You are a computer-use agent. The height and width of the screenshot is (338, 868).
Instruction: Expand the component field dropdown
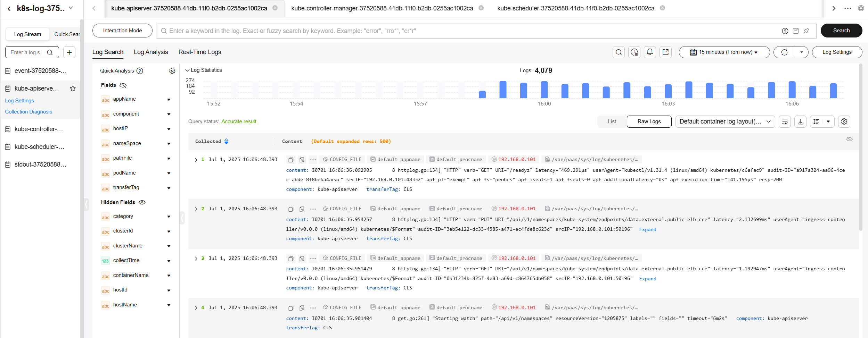[x=169, y=114]
